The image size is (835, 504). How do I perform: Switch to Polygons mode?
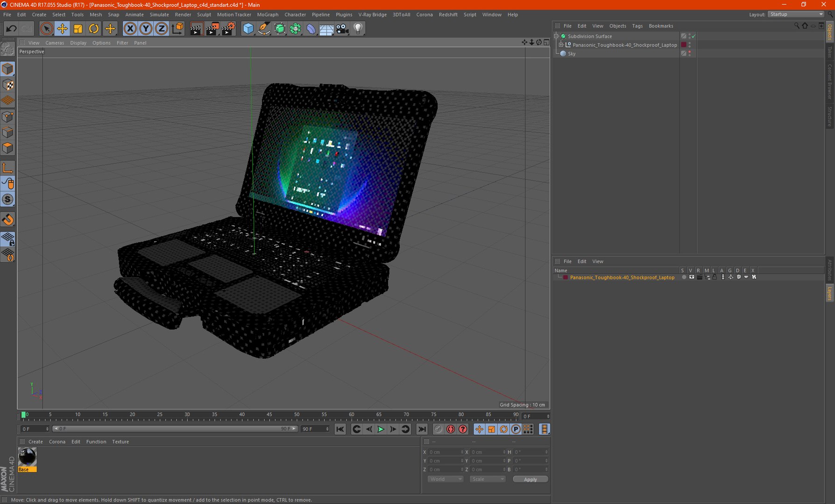[8, 148]
